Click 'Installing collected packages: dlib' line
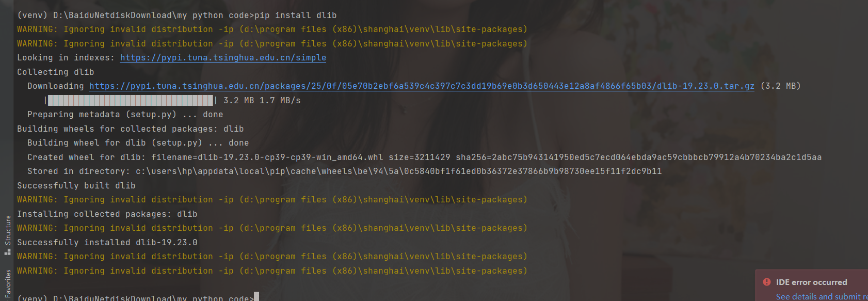 click(x=107, y=214)
